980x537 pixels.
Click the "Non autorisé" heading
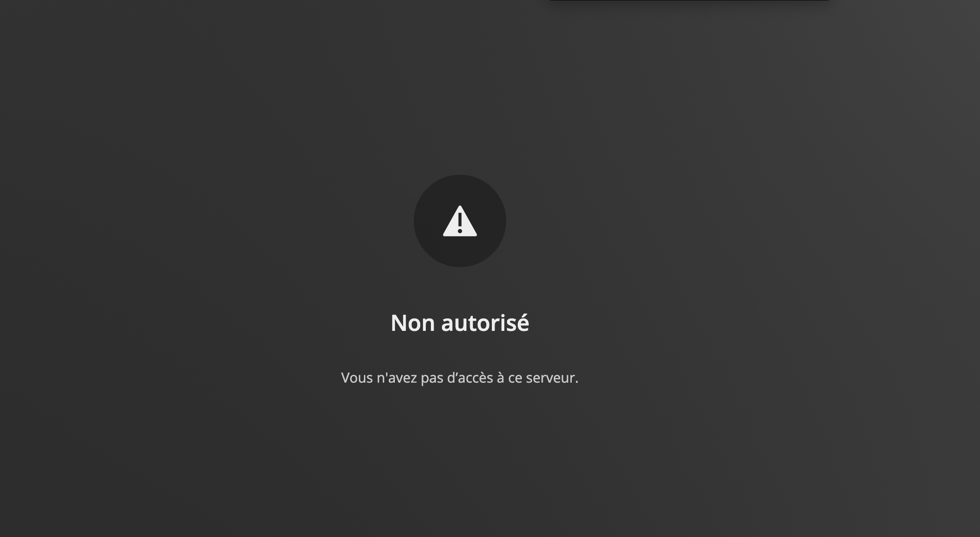click(460, 323)
